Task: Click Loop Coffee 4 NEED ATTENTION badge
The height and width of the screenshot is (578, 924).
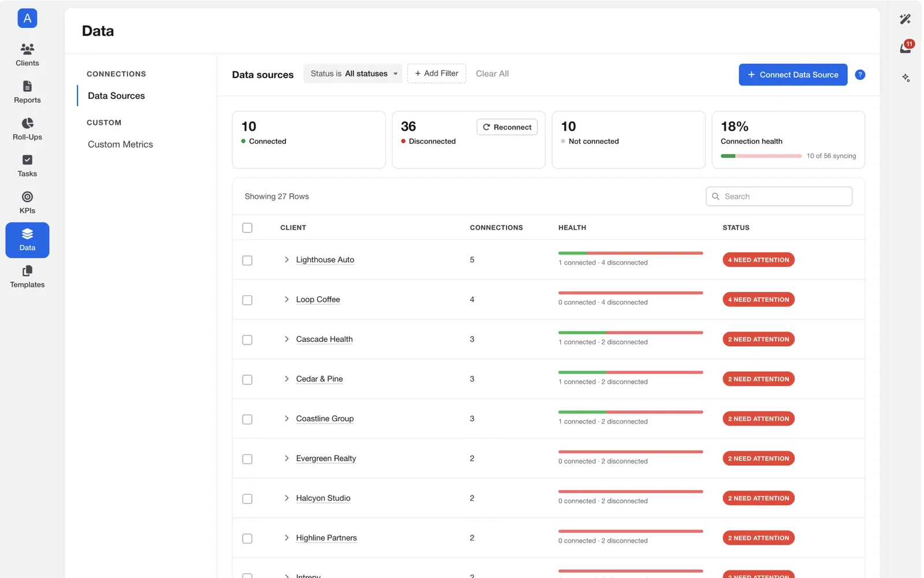Action: click(x=758, y=299)
